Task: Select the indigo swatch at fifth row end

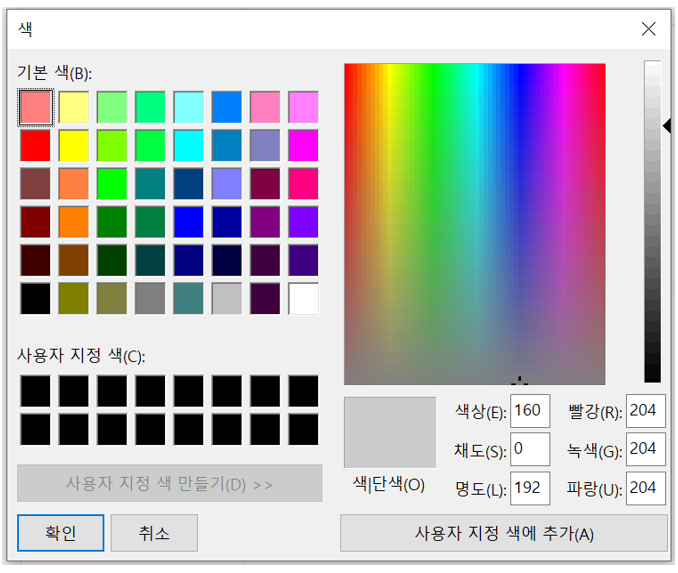Action: click(x=304, y=260)
